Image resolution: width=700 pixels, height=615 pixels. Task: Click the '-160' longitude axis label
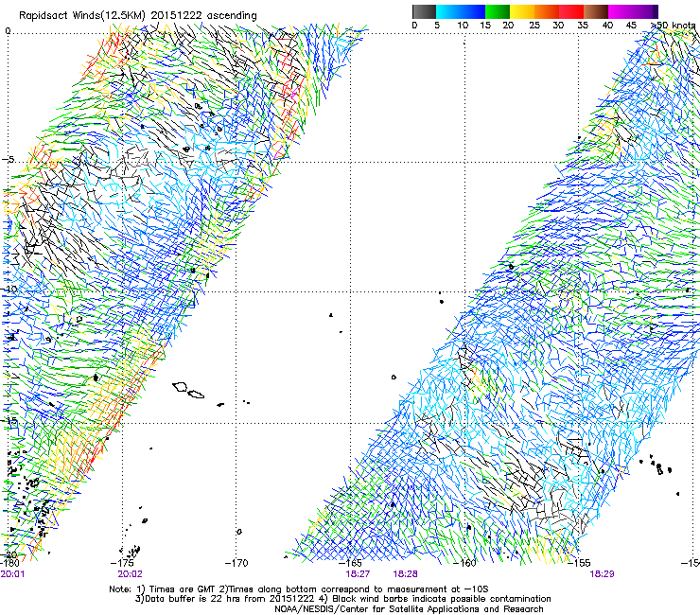click(464, 563)
